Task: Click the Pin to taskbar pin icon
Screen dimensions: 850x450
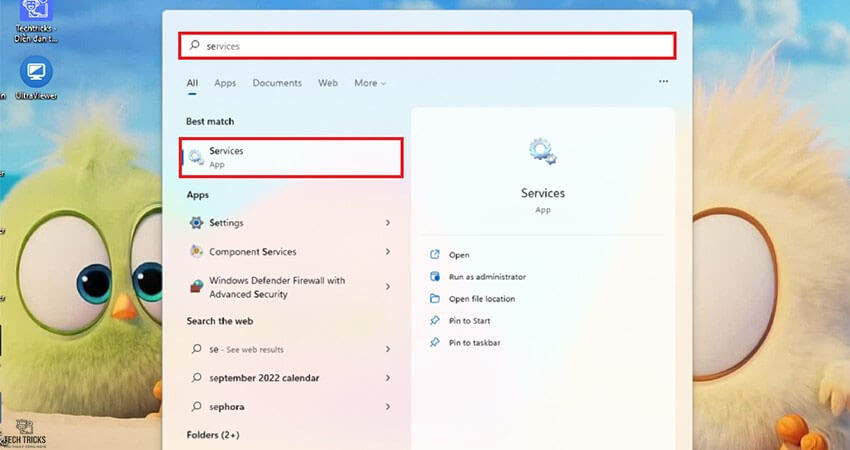Action: pyautogui.click(x=435, y=343)
